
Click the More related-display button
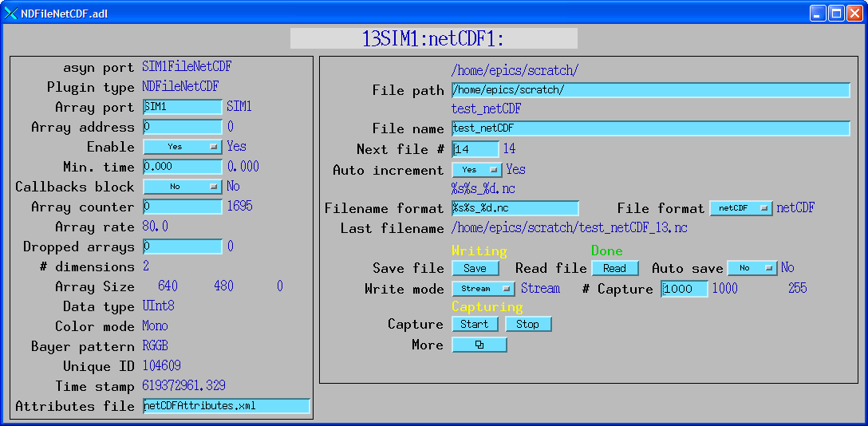[479, 345]
